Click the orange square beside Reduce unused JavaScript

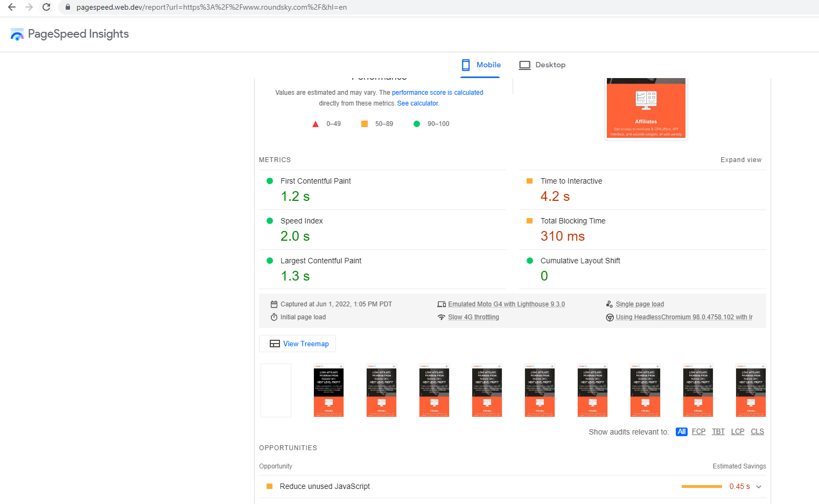269,486
